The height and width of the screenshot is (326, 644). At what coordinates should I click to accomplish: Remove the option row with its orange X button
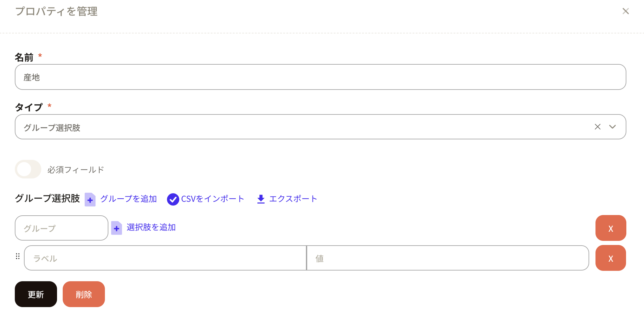tap(611, 258)
